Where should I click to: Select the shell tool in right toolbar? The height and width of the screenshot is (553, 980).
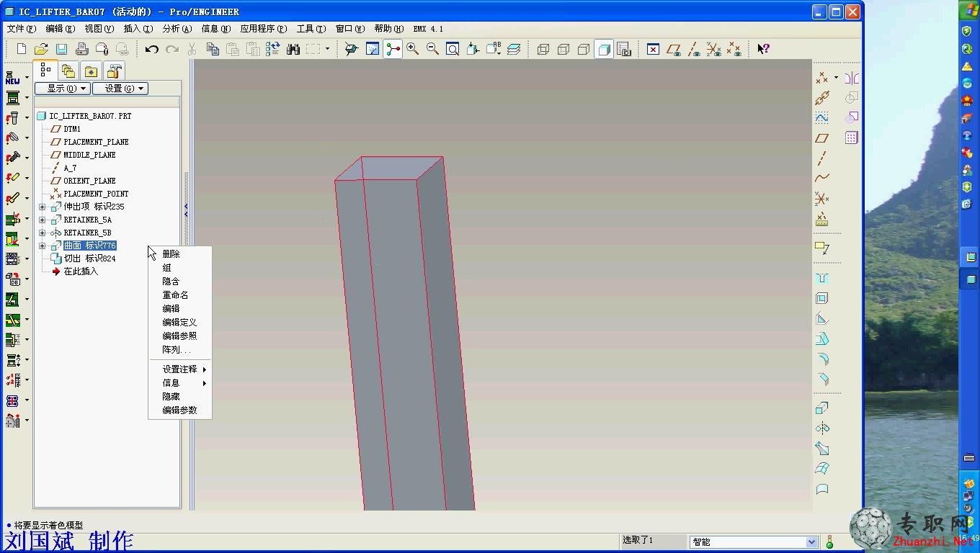coord(822,298)
